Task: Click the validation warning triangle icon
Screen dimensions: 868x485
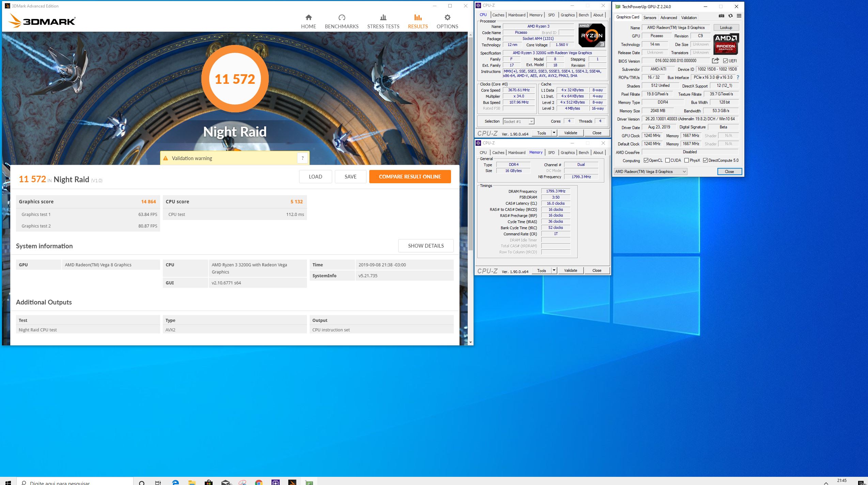Action: pos(166,158)
